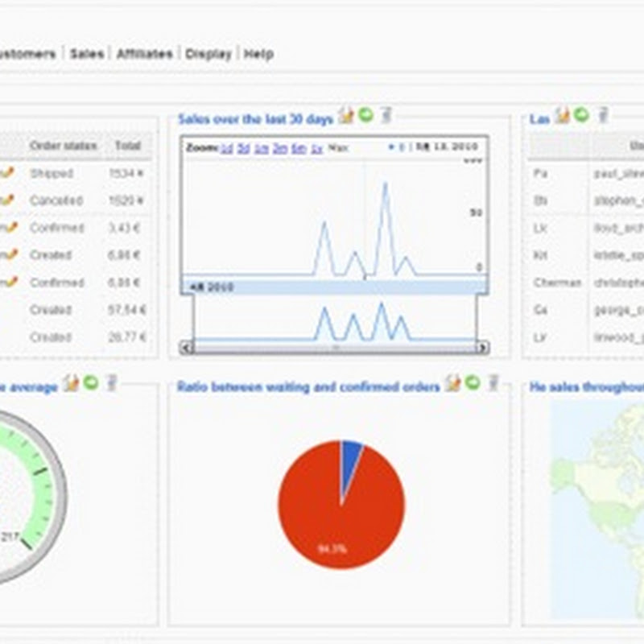Click the 'Sales over the last 30 days' title
The width and height of the screenshot is (644, 644).
[255, 119]
